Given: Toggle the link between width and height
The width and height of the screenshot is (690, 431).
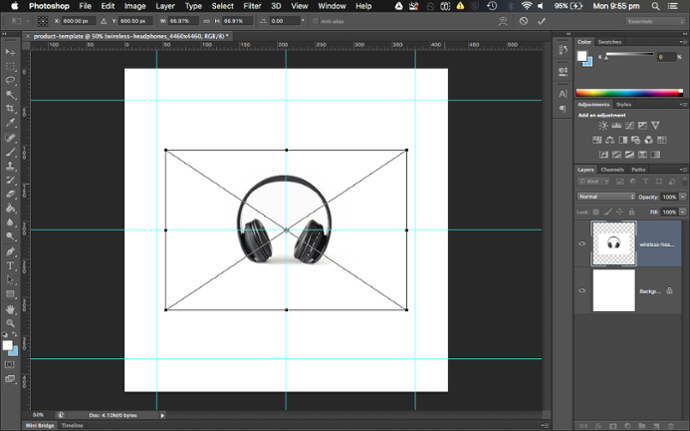Looking at the screenshot, I should (x=206, y=21).
